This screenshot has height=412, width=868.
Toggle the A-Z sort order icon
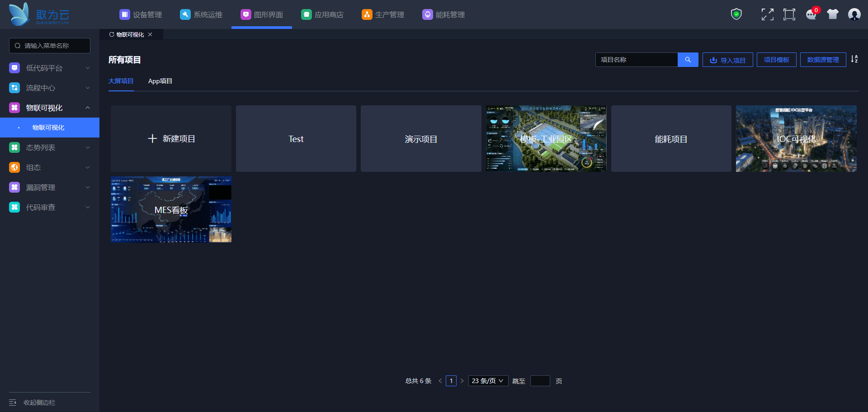point(854,59)
